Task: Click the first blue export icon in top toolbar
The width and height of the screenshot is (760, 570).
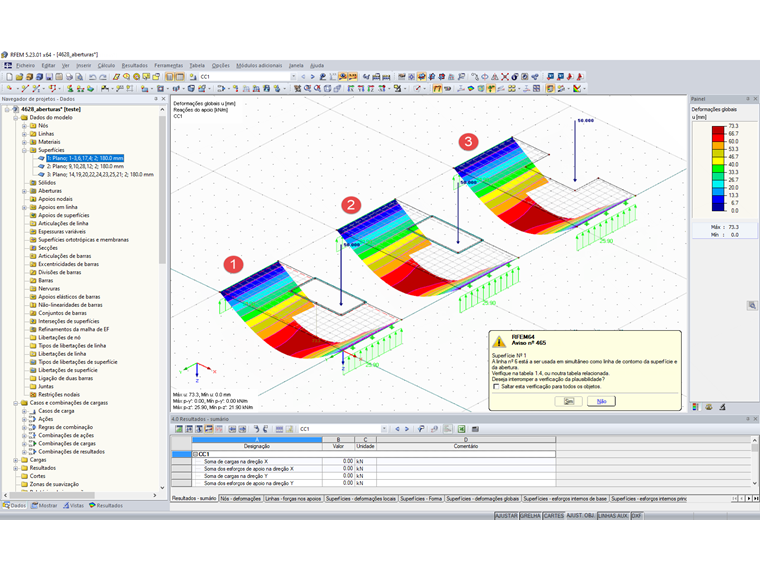Action: tap(551, 77)
